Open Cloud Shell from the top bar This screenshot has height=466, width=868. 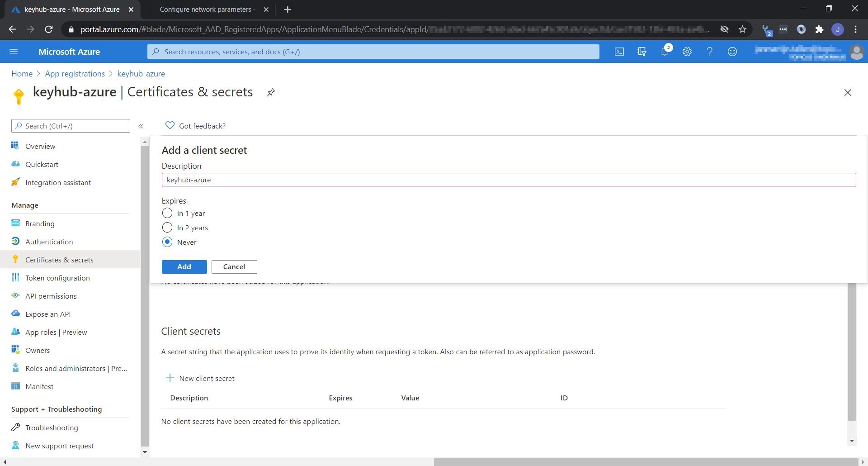click(x=619, y=52)
